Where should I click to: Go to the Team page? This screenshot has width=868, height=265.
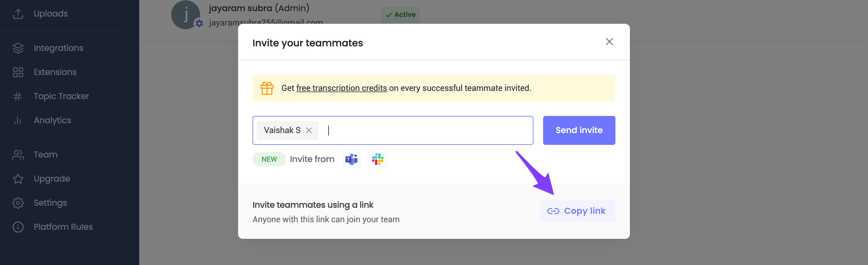[46, 154]
